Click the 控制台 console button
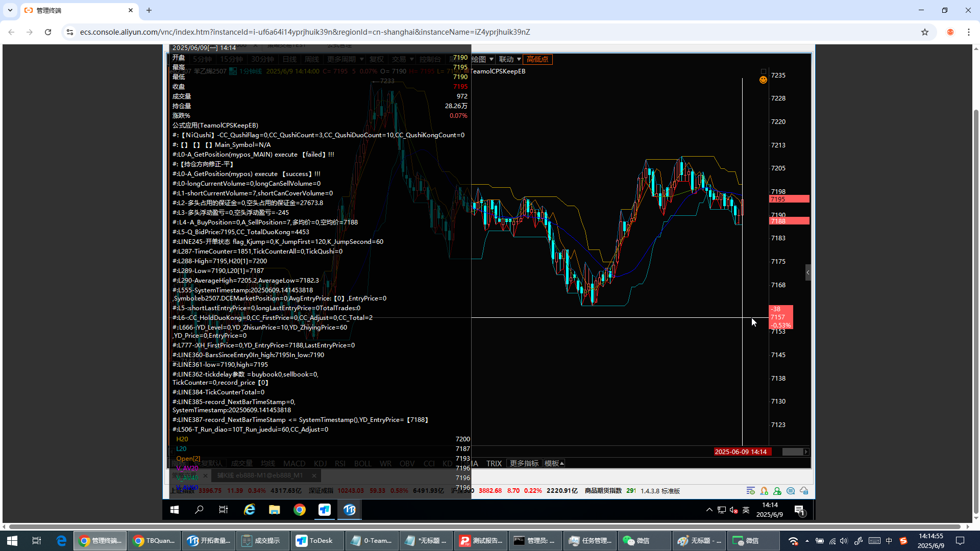This screenshot has width=980, height=551. point(430,59)
